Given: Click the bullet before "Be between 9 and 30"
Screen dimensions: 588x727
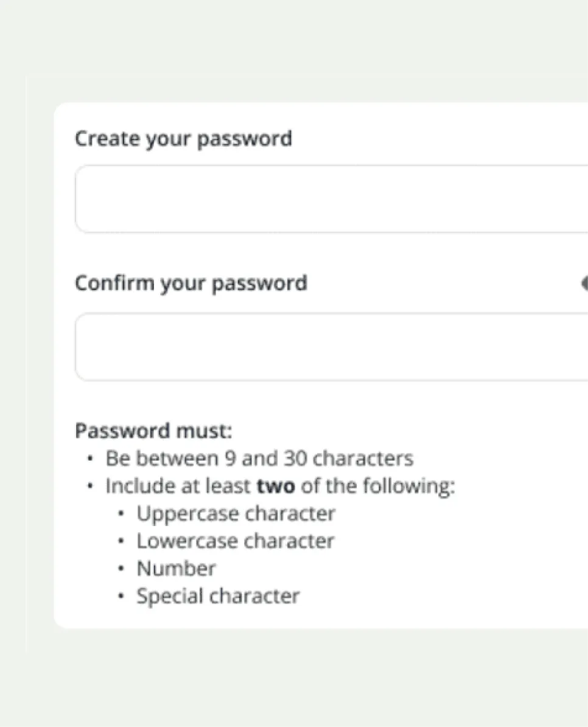Looking at the screenshot, I should pyautogui.click(x=91, y=458).
